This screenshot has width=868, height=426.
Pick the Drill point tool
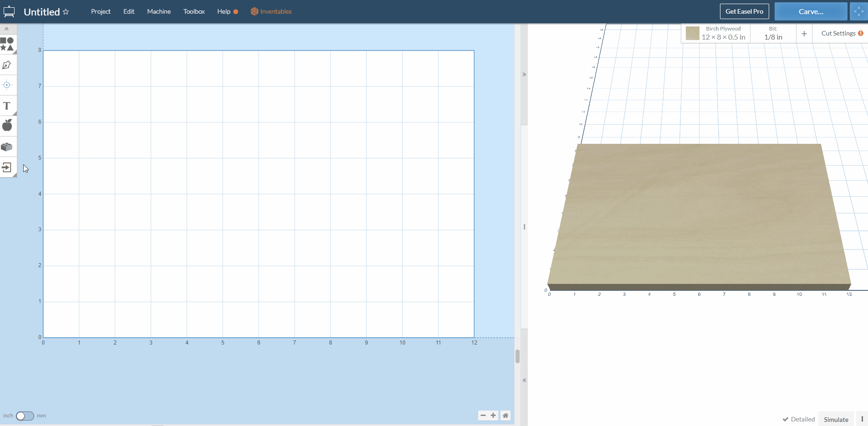point(7,85)
